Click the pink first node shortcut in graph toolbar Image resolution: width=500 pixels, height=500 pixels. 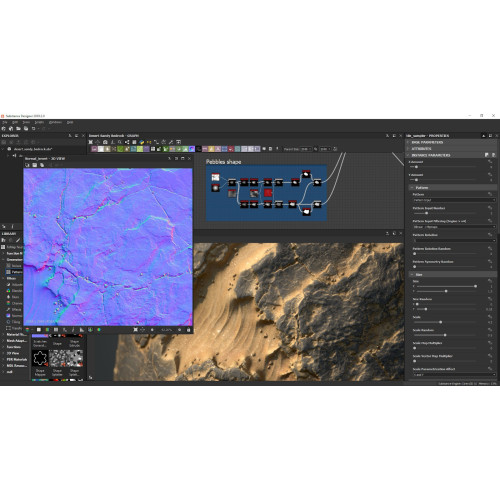(x=94, y=149)
